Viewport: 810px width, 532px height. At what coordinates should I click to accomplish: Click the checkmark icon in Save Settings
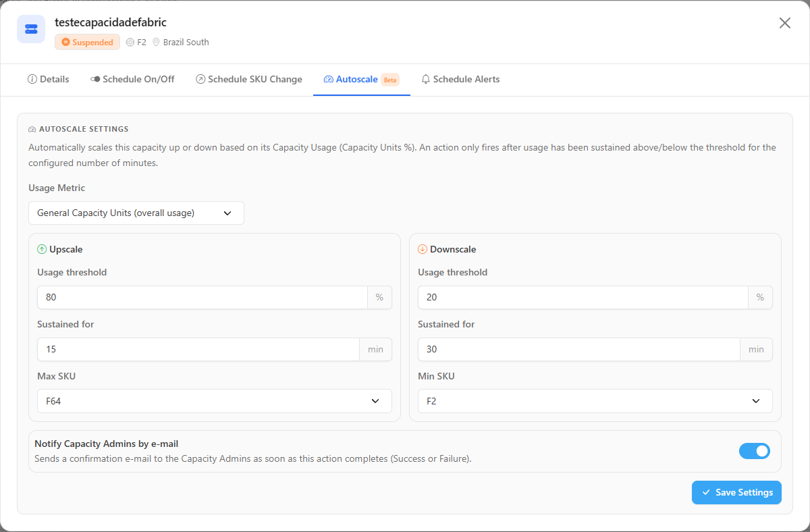(x=706, y=492)
